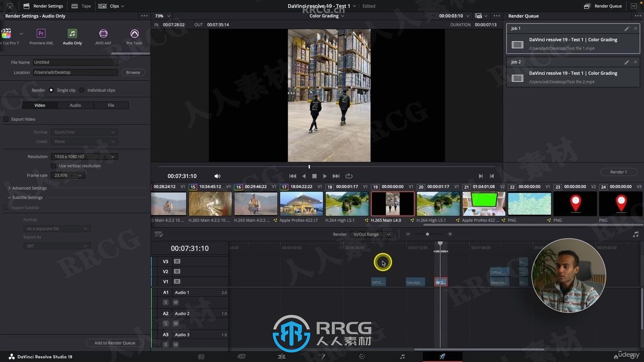Open the Deliver page rocket icon
This screenshot has width=644, height=362.
click(x=442, y=356)
